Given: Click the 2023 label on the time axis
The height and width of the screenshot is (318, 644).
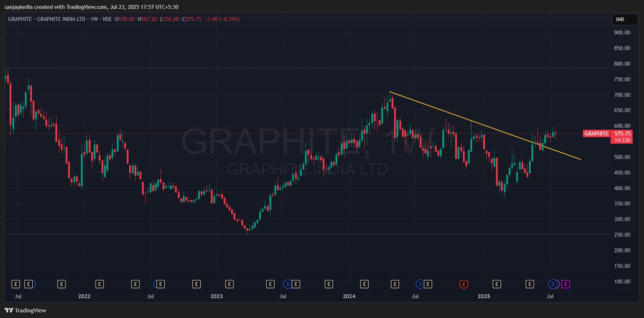Looking at the screenshot, I should click(216, 296).
